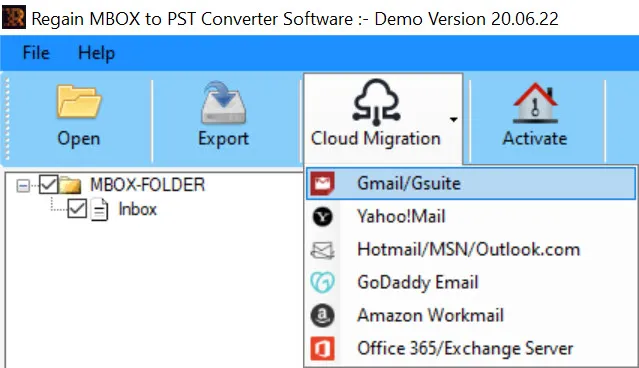The width and height of the screenshot is (639, 368).
Task: Choose the Amazon Workmail icon
Action: pos(322,315)
